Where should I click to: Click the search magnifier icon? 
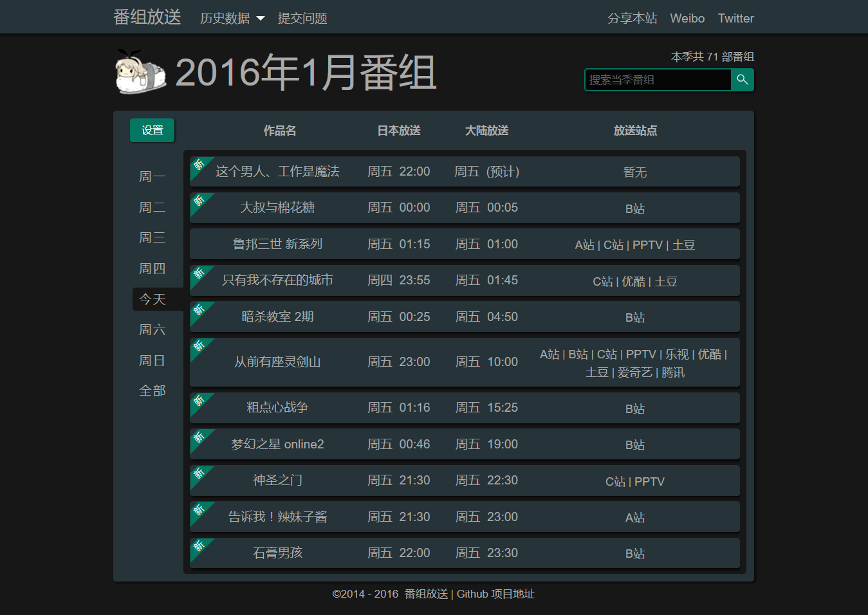[743, 79]
